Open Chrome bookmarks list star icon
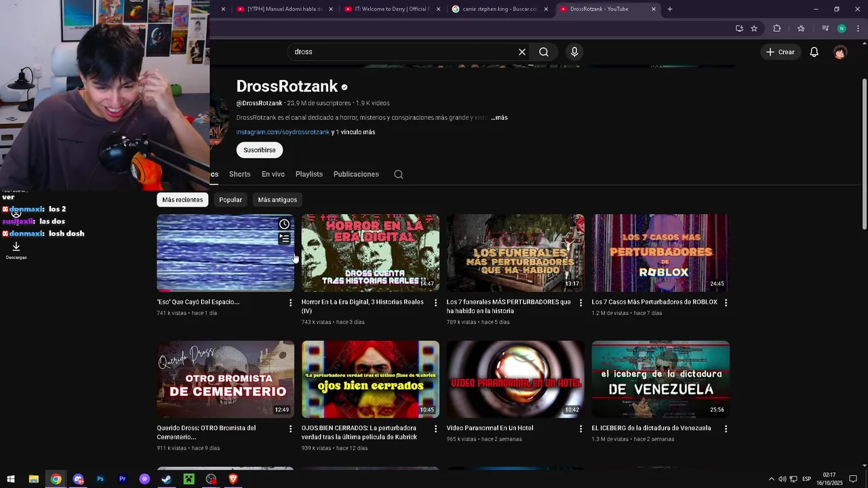868x488 pixels. [x=801, y=28]
